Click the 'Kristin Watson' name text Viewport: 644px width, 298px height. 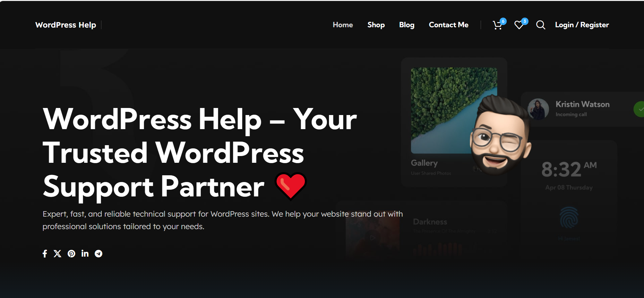coord(582,104)
